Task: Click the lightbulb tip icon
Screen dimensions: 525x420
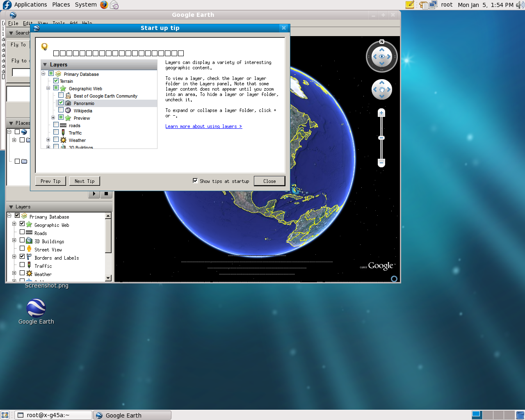Action: click(45, 47)
